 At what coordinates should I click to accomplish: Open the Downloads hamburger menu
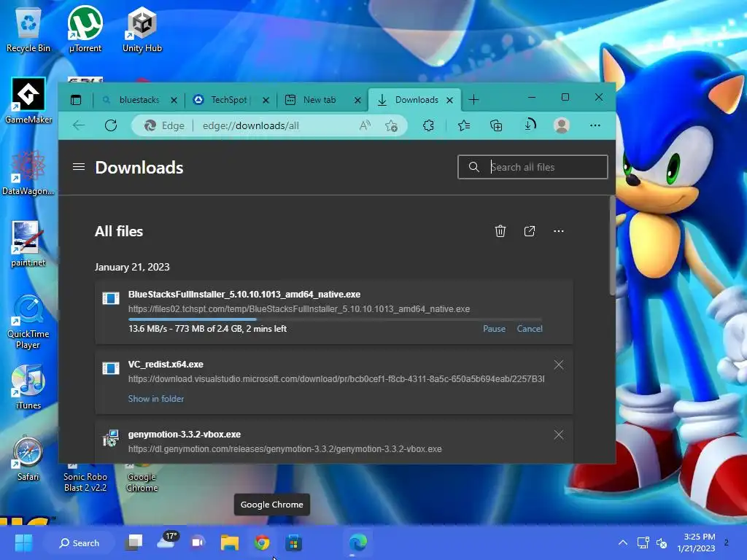(x=79, y=167)
